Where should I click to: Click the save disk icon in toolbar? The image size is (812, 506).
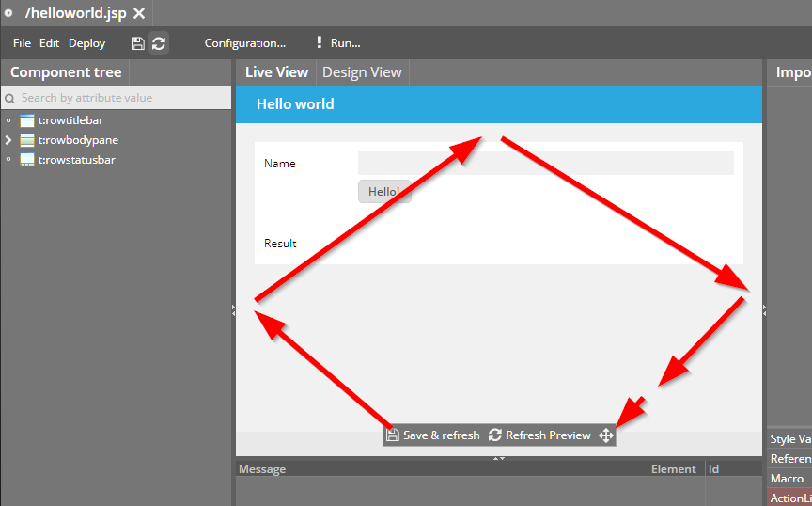point(138,43)
